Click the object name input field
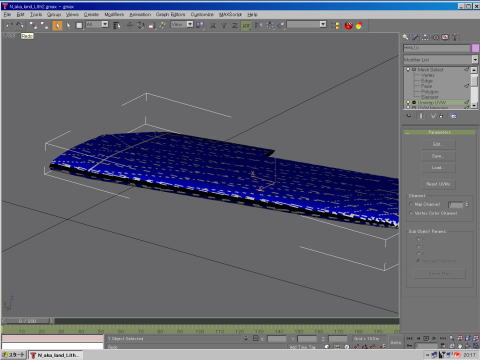 (437, 48)
